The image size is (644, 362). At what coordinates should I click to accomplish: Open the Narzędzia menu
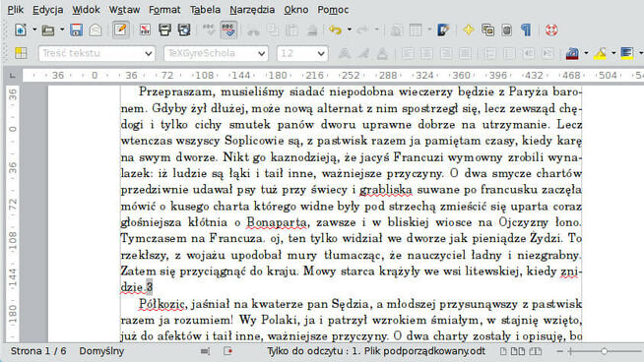(252, 10)
